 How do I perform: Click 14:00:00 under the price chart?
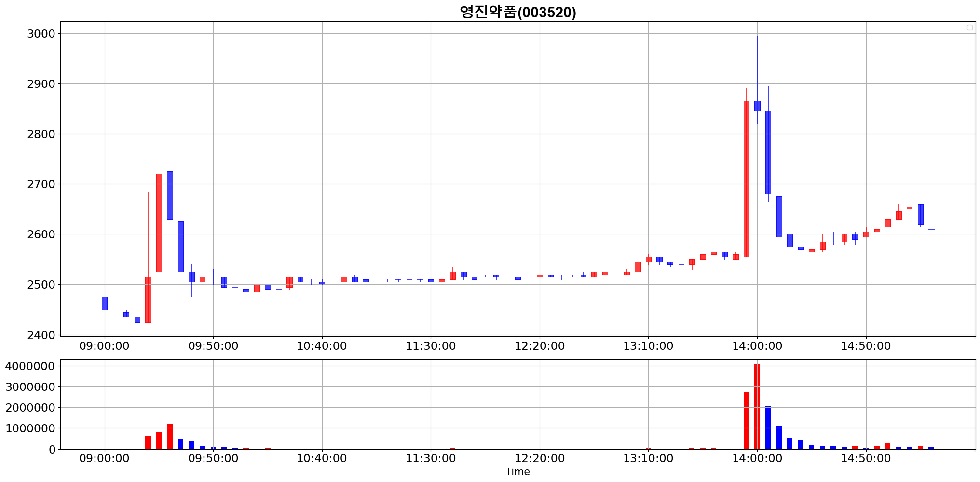[x=757, y=346]
